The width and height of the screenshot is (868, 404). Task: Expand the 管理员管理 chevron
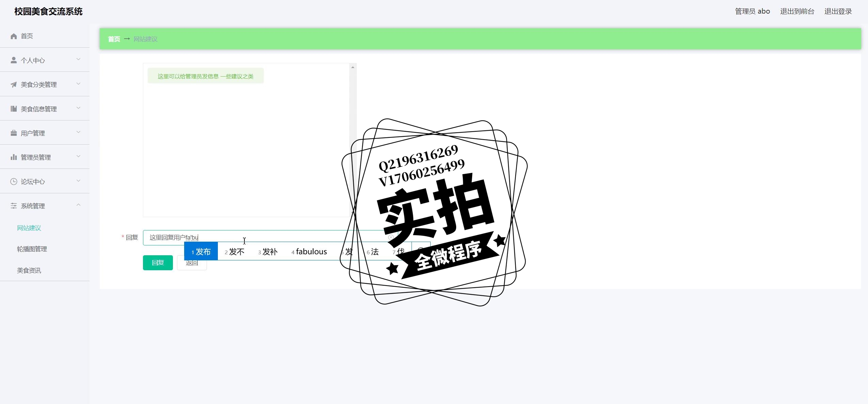[79, 157]
